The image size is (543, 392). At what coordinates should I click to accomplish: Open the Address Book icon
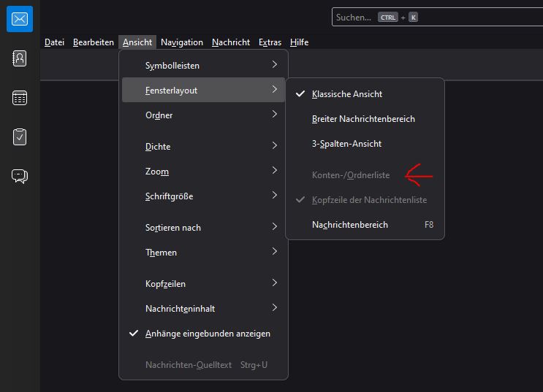tap(20, 59)
